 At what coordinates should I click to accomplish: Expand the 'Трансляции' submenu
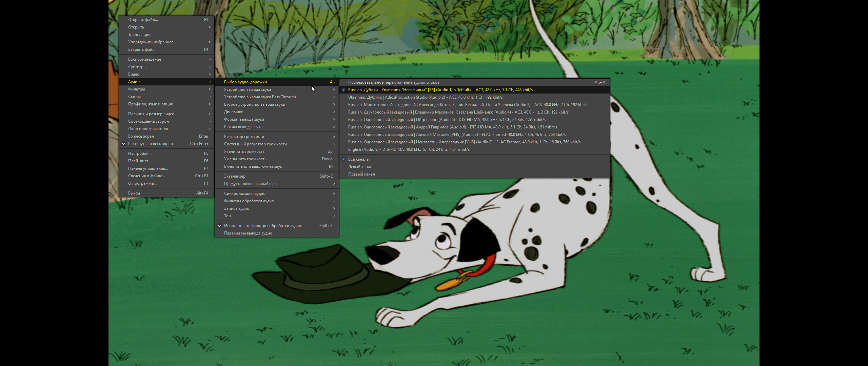[x=166, y=35]
